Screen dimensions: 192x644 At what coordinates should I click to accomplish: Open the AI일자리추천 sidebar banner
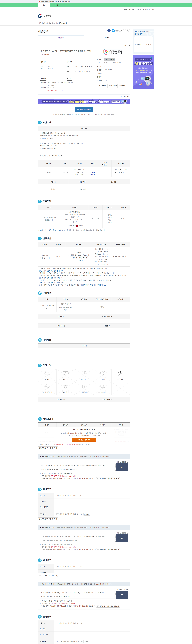[x=143, y=72]
